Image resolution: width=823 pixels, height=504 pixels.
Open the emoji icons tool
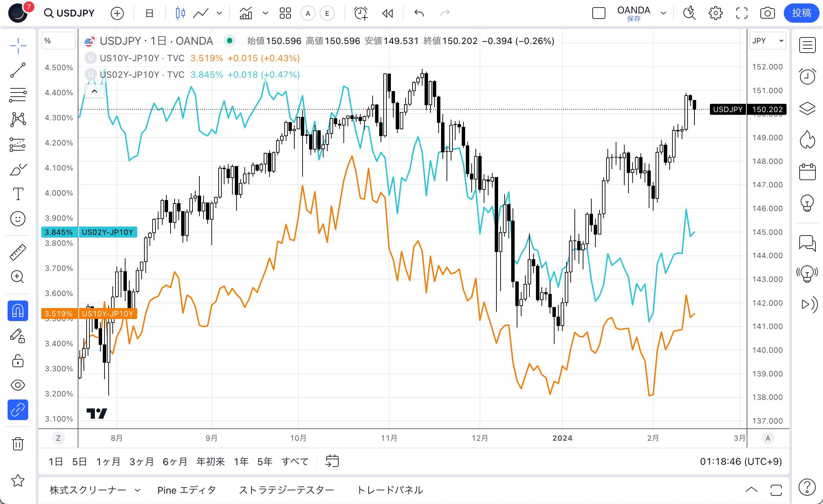coord(18,219)
